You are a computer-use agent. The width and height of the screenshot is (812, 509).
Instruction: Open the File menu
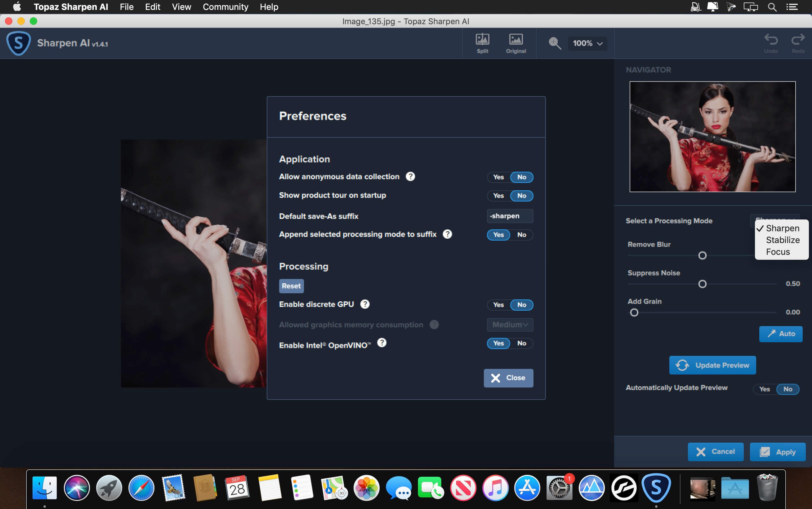tap(127, 7)
